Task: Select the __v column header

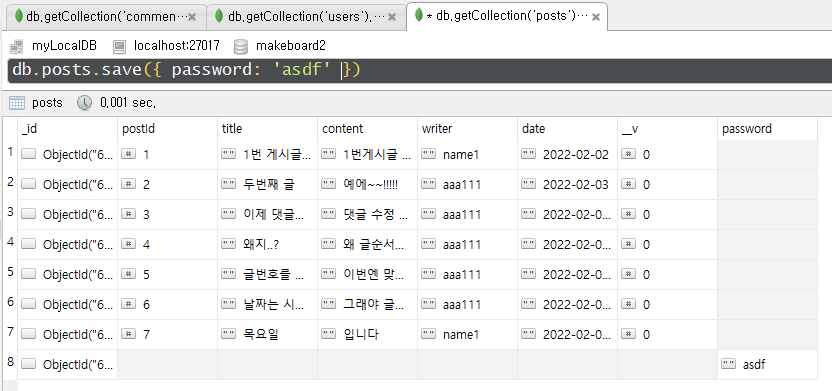Action: [x=668, y=128]
